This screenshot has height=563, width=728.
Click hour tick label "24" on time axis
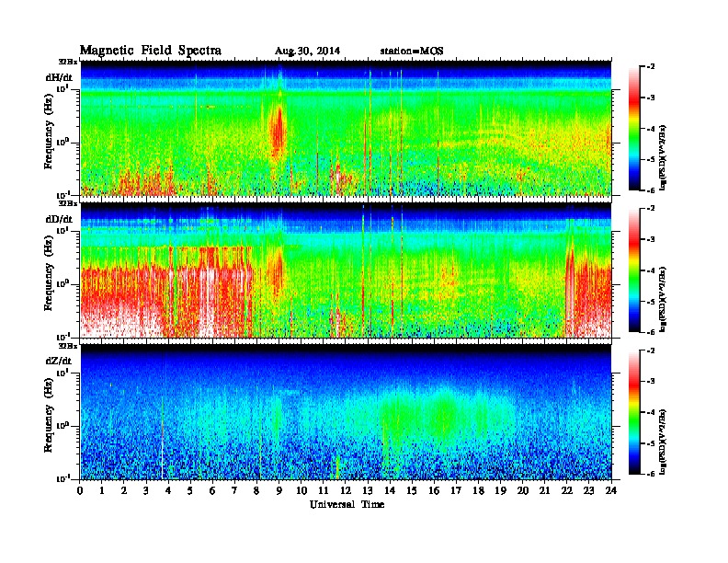pos(611,490)
